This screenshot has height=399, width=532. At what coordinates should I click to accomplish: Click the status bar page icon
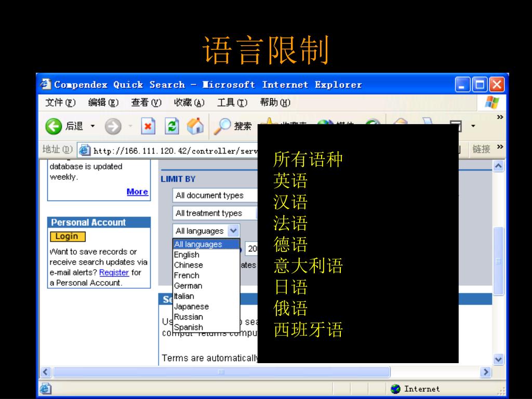(46, 389)
